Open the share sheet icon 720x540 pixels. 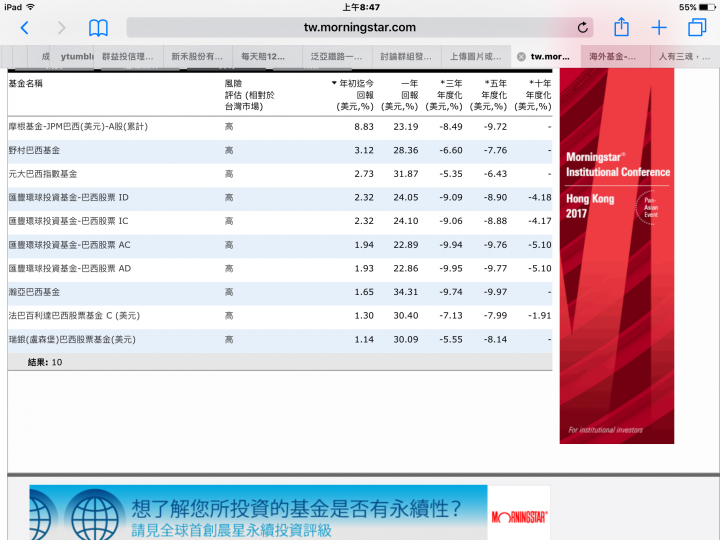pyautogui.click(x=621, y=27)
